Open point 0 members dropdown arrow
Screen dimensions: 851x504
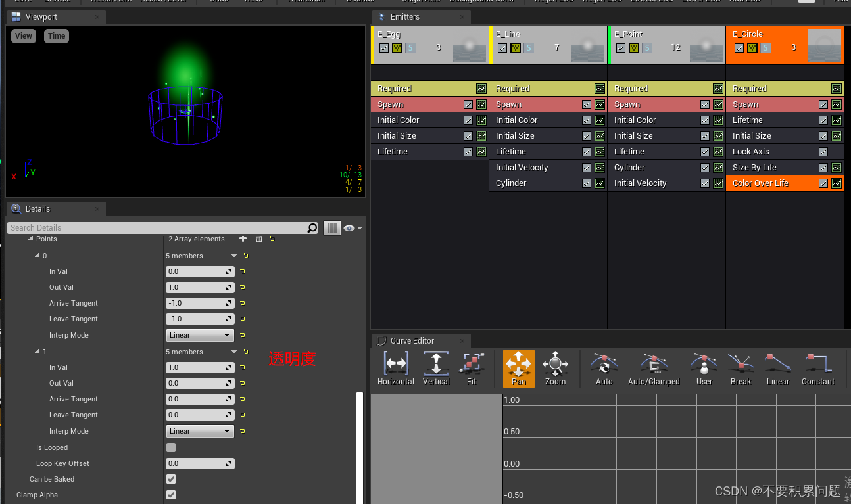[233, 256]
